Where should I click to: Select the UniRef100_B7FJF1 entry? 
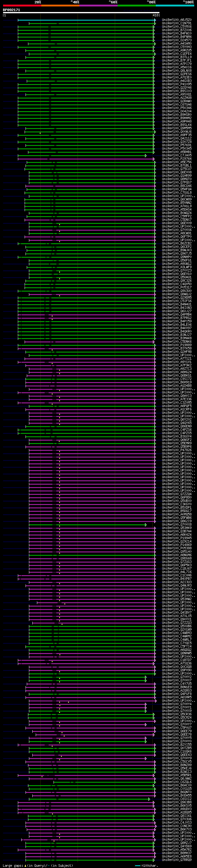pos(176,60)
